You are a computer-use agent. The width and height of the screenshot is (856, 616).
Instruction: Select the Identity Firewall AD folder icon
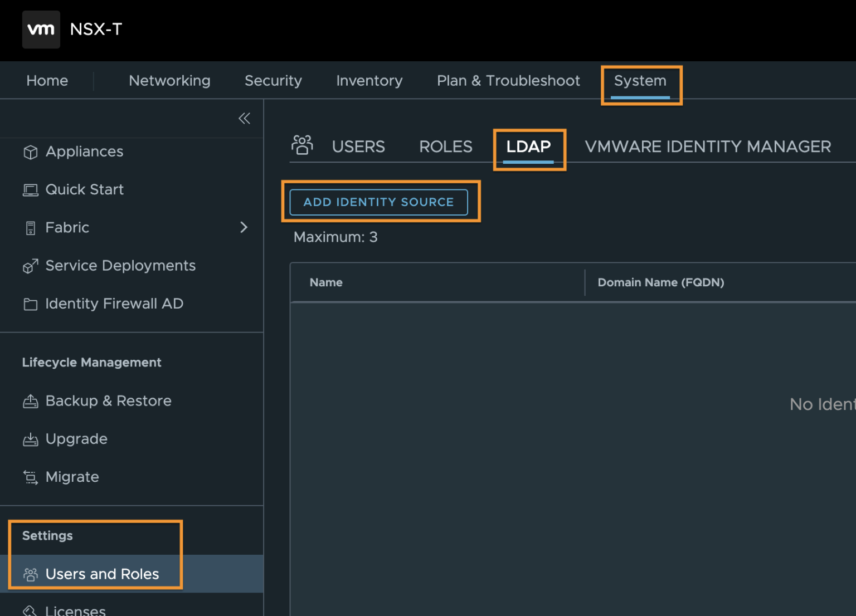[x=31, y=304]
